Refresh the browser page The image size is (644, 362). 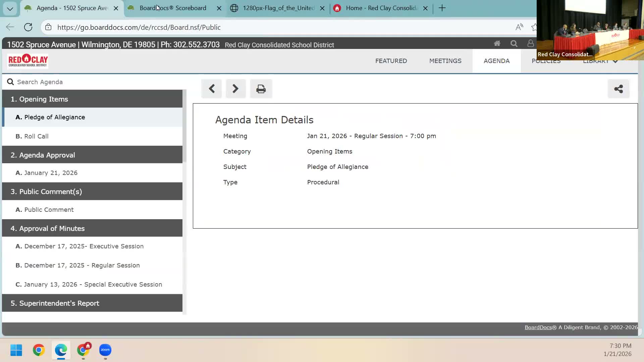coord(28,27)
